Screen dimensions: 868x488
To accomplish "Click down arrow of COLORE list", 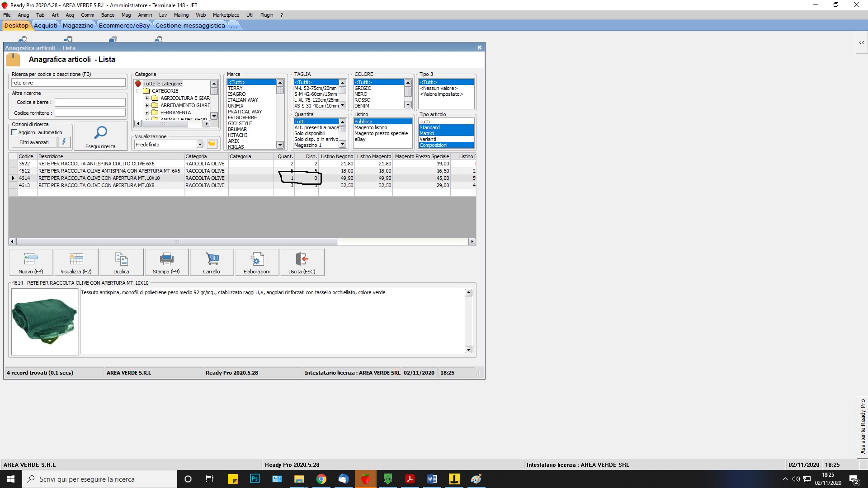I will [408, 105].
